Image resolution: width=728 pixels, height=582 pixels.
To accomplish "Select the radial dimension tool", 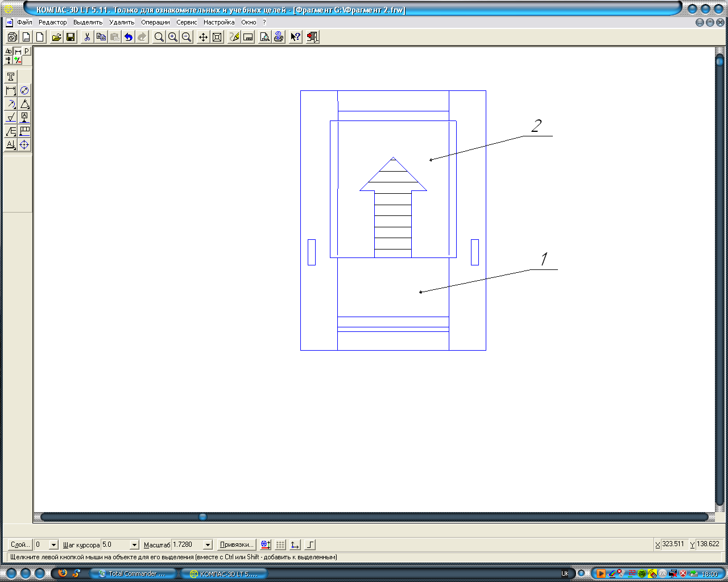I will coord(11,104).
